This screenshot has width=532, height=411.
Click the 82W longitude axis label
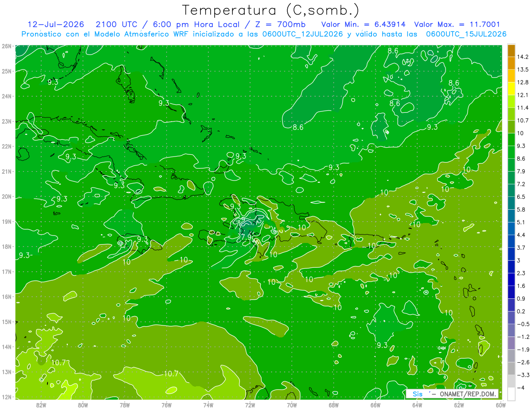coord(42,405)
